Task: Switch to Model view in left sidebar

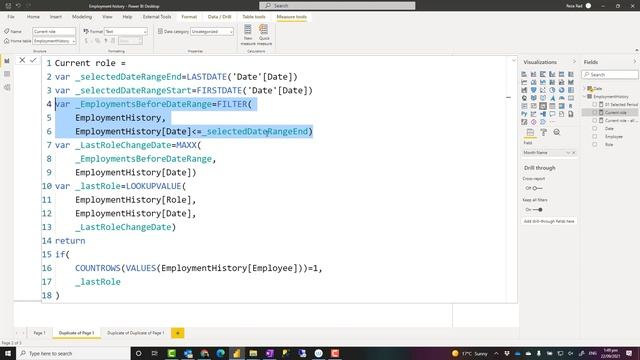Action: click(x=7, y=87)
